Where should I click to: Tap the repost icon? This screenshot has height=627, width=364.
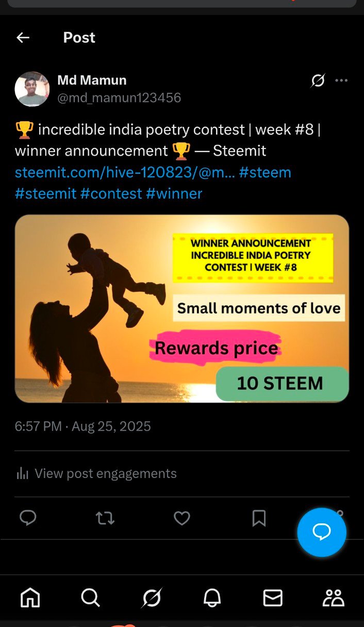coord(105,518)
